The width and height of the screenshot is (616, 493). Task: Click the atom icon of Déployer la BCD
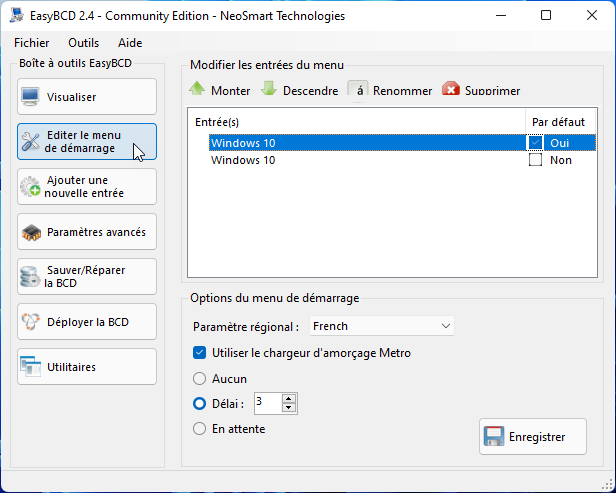pyautogui.click(x=30, y=322)
